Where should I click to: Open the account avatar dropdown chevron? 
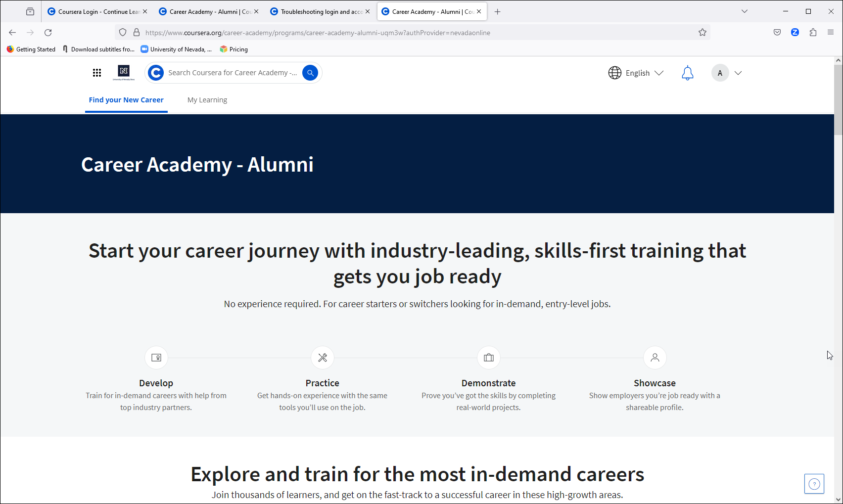(x=738, y=73)
